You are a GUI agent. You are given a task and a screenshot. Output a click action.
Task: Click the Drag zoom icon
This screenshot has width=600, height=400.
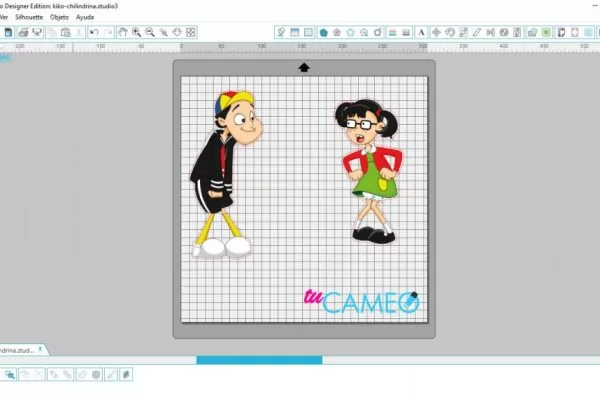coord(177,33)
